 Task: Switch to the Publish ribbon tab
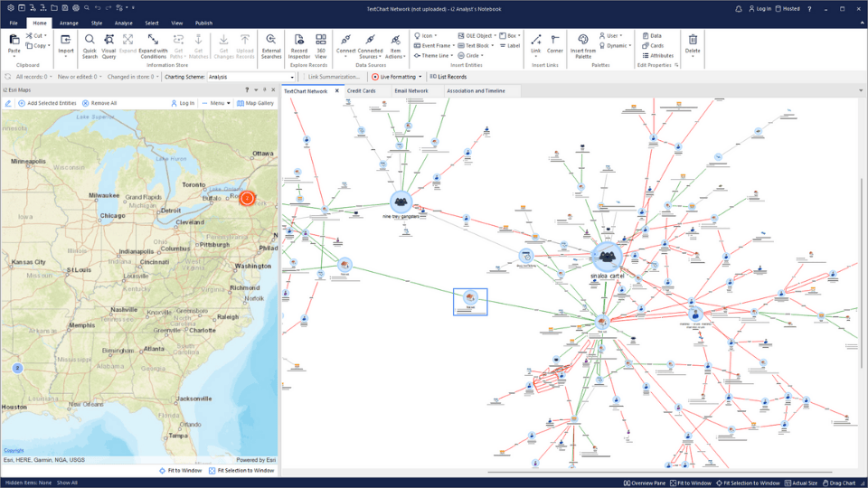(203, 23)
